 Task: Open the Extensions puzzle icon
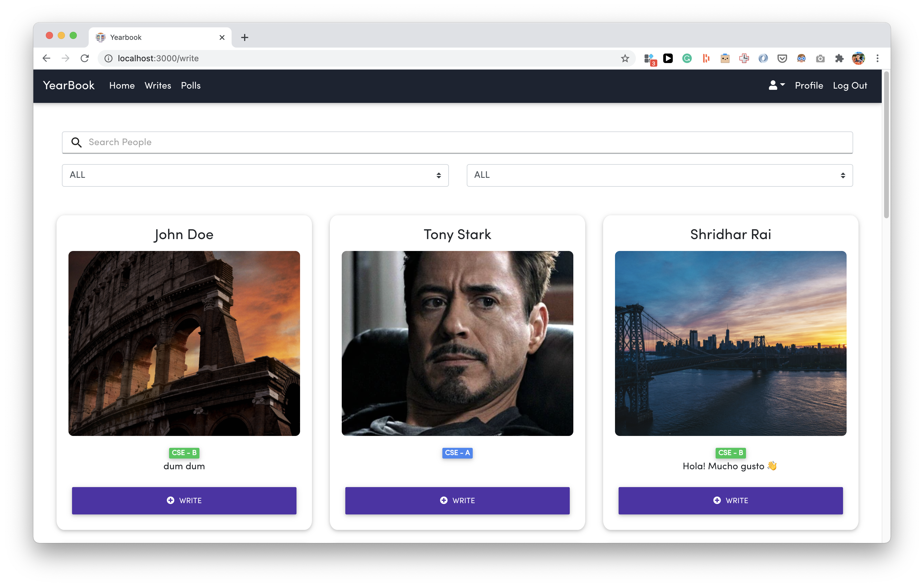pos(839,58)
